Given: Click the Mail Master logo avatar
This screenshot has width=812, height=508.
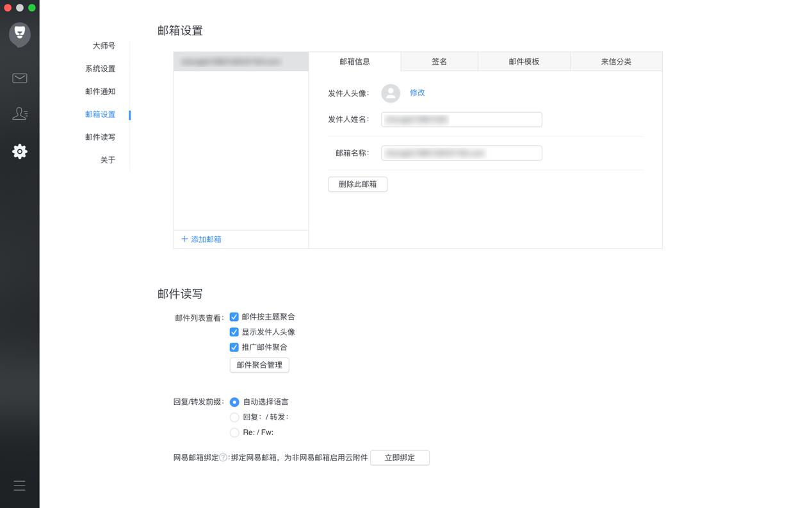Looking at the screenshot, I should point(19,35).
